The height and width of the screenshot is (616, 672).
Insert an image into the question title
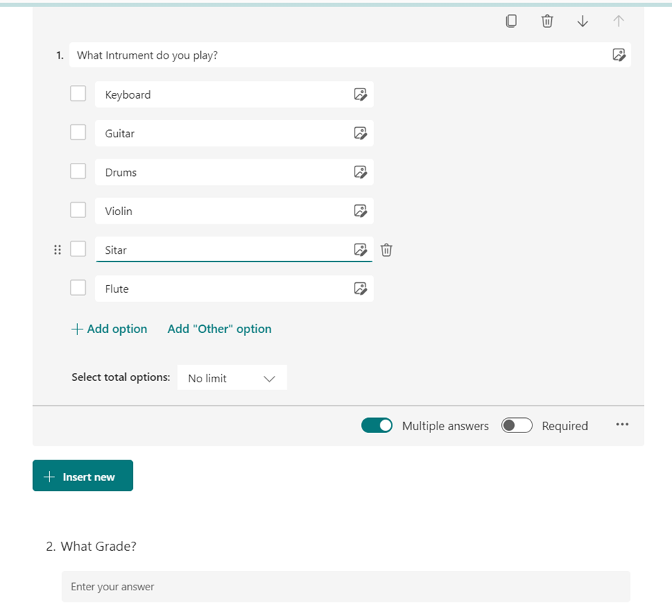(x=619, y=54)
